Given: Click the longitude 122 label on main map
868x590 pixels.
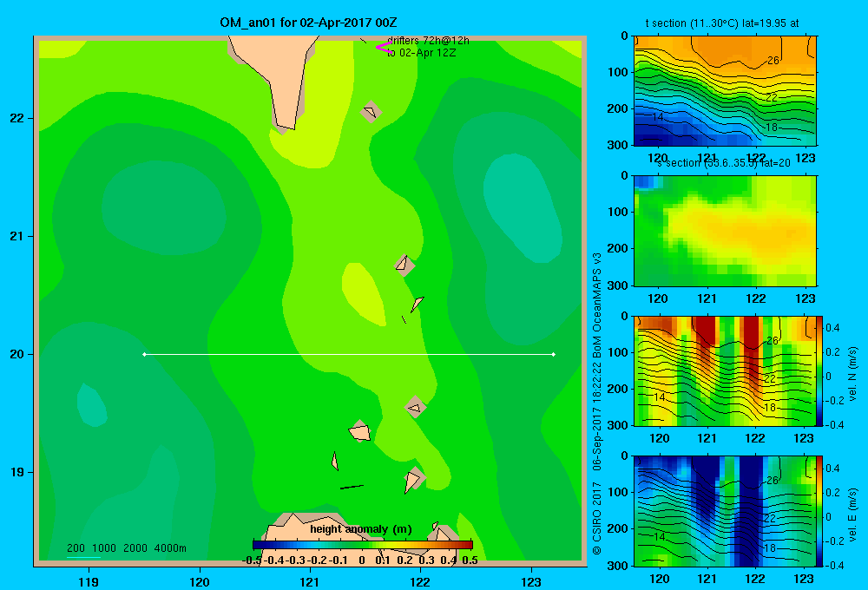Looking at the screenshot, I should (420, 581).
